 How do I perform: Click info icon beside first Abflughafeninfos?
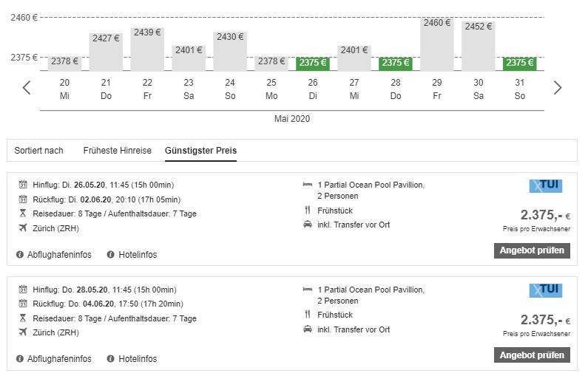20,255
